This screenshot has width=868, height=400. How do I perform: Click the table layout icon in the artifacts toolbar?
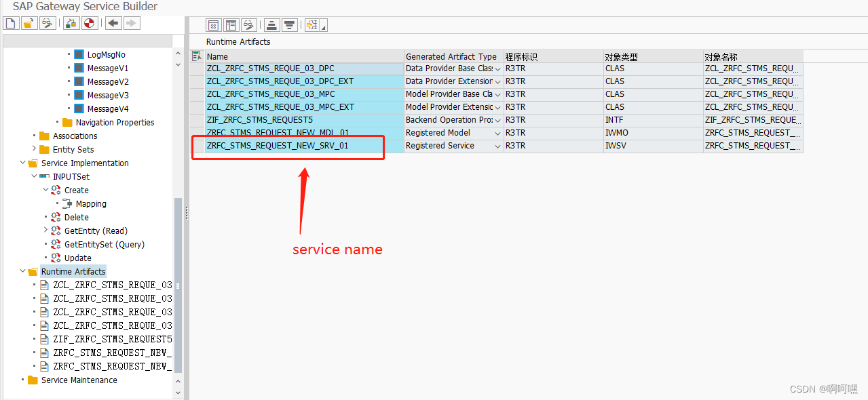(x=231, y=24)
